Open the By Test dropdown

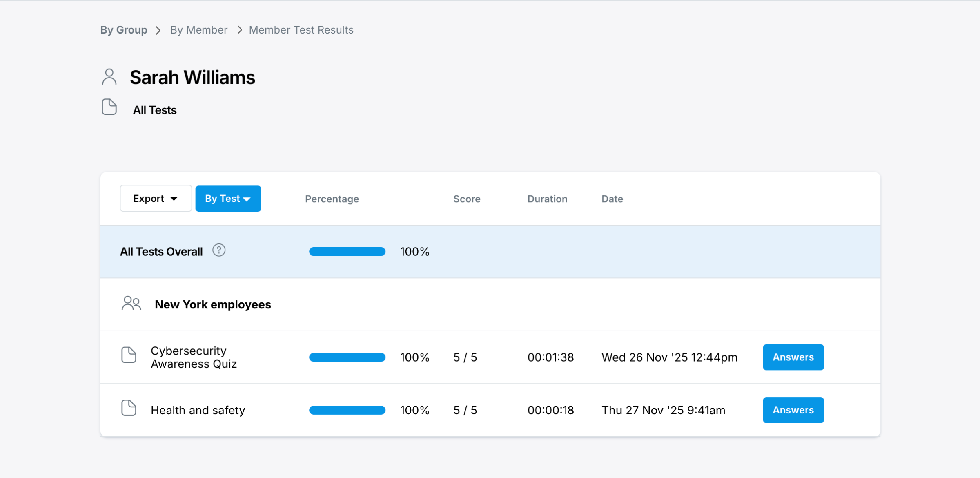pyautogui.click(x=228, y=198)
